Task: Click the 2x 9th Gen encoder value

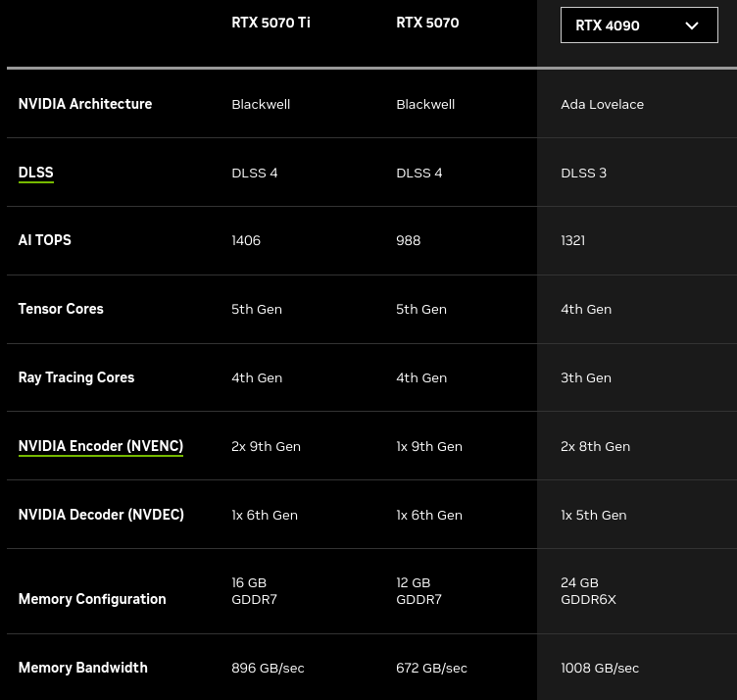Action: (266, 447)
